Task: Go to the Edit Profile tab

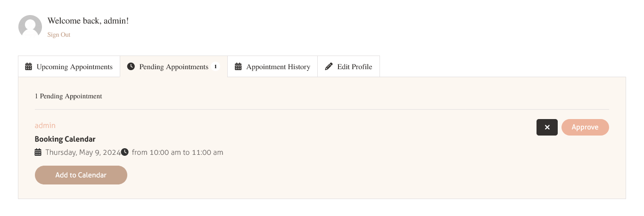Action: coord(348,67)
